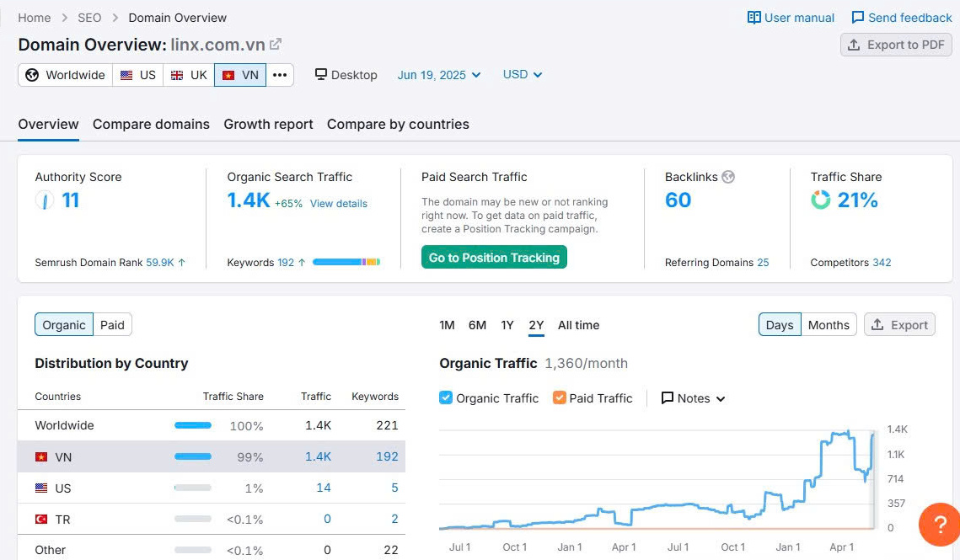
Task: Open Compare by countries tab
Action: coord(398,125)
